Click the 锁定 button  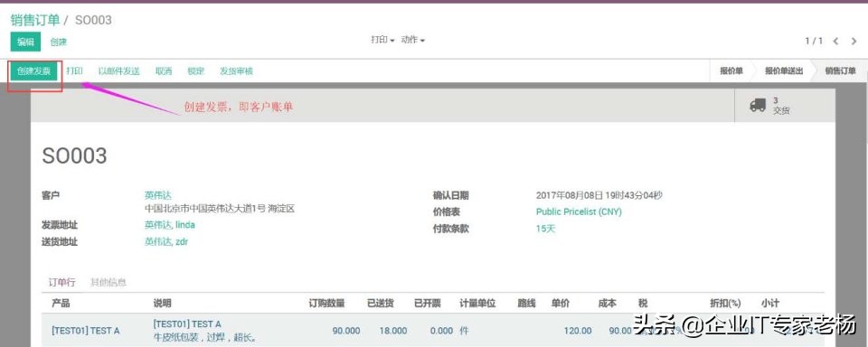pyautogui.click(x=196, y=70)
